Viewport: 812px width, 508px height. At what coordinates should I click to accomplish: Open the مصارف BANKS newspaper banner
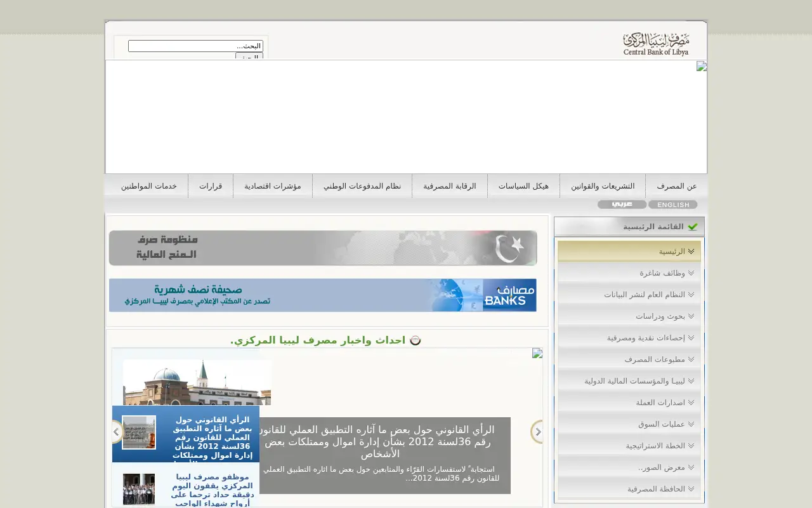(x=323, y=295)
